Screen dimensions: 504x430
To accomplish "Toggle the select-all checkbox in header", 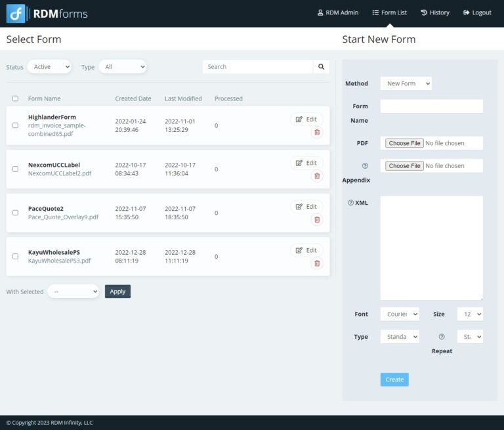I will click(16, 98).
